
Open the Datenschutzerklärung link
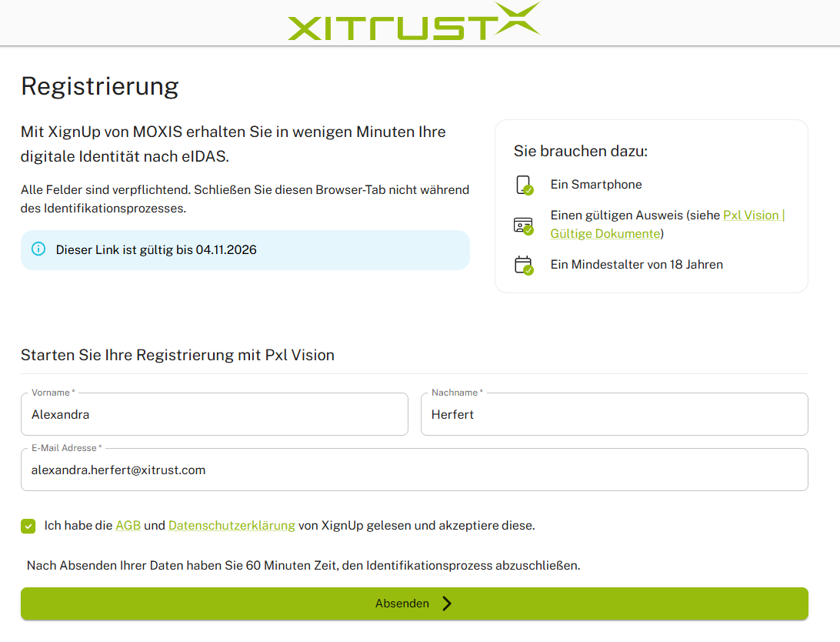tap(232, 525)
